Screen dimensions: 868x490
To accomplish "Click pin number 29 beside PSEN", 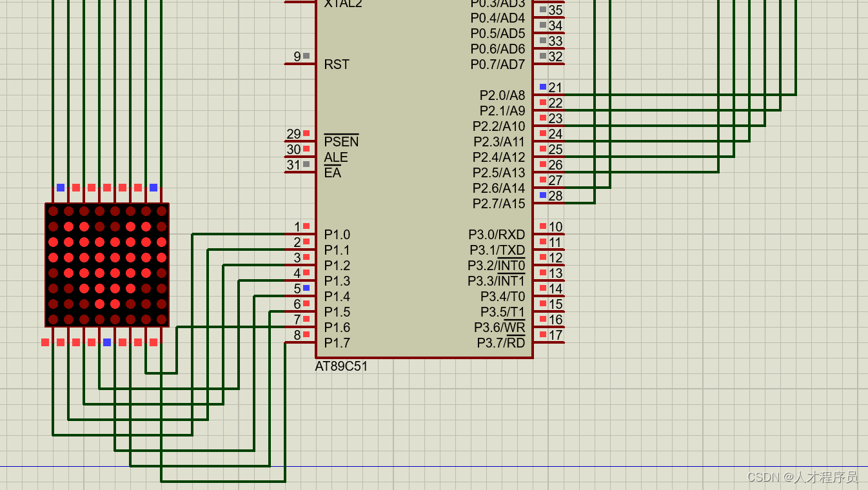I will tap(294, 134).
